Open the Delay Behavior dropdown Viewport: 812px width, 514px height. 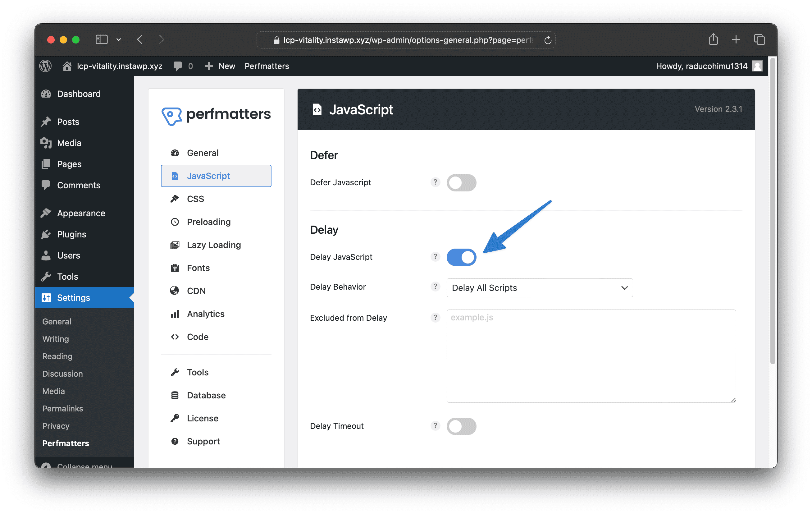[x=539, y=288]
